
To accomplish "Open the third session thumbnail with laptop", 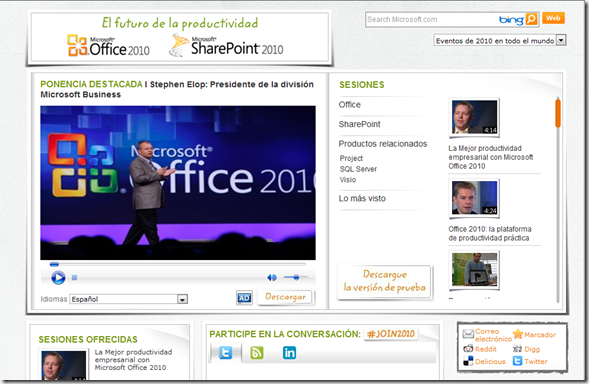I will (474, 270).
